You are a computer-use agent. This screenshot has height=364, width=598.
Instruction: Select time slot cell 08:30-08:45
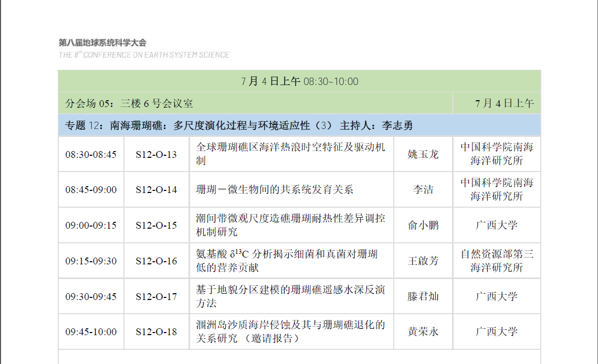[x=91, y=154]
